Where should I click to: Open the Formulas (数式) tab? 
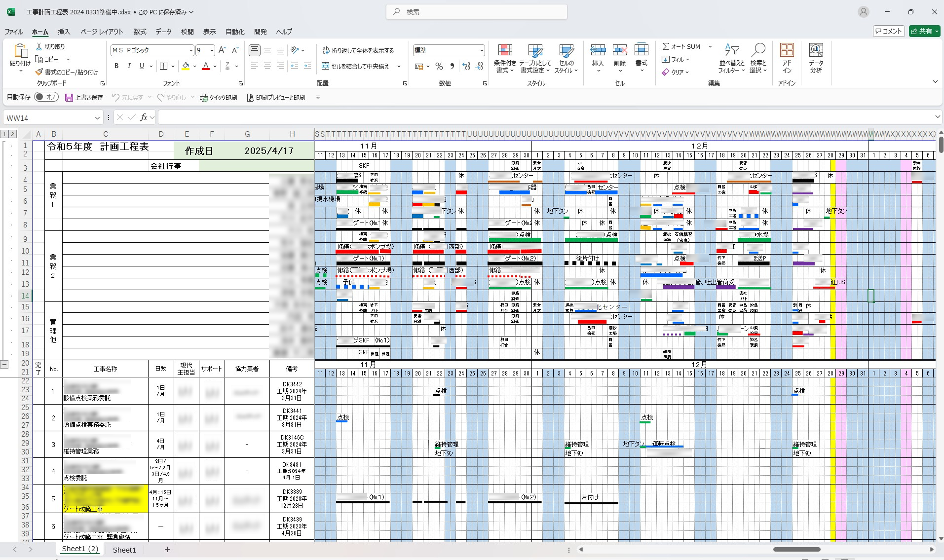click(140, 32)
